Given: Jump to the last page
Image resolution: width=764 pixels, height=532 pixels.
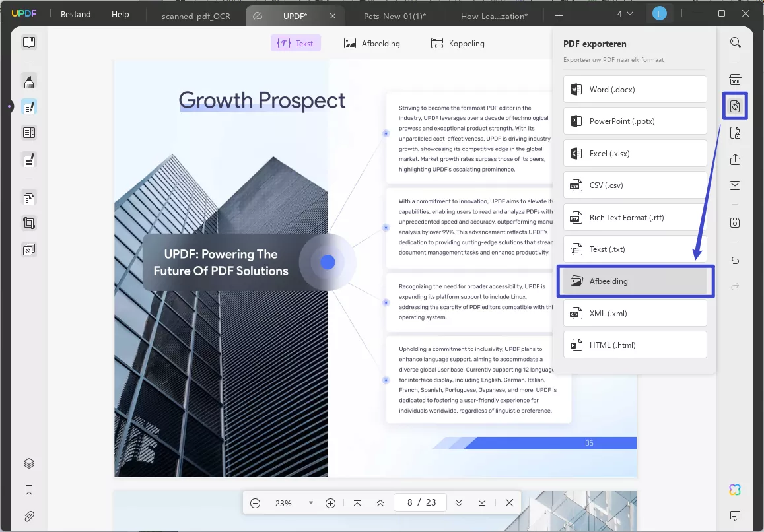Looking at the screenshot, I should [482, 503].
